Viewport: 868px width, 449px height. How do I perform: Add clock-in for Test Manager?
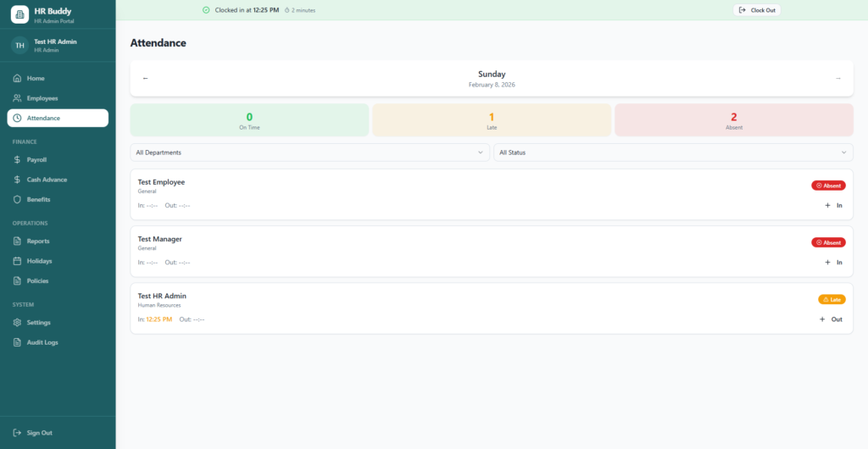(x=833, y=263)
